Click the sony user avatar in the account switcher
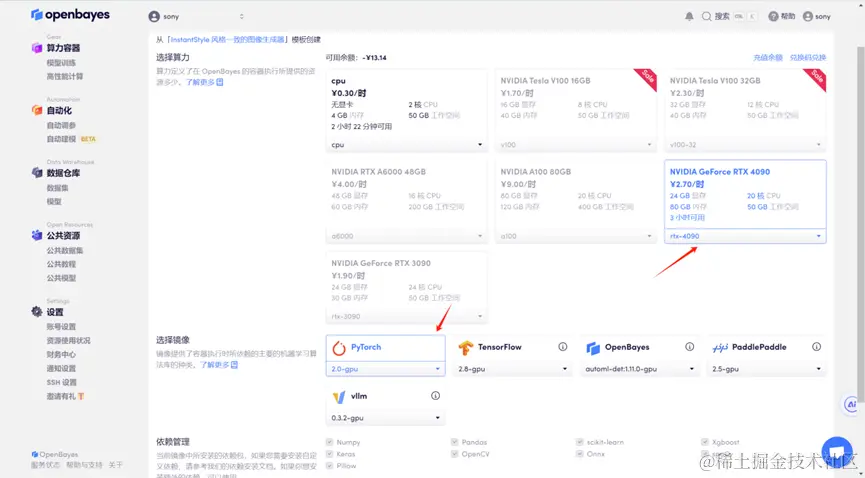The height and width of the screenshot is (478, 865). click(154, 17)
